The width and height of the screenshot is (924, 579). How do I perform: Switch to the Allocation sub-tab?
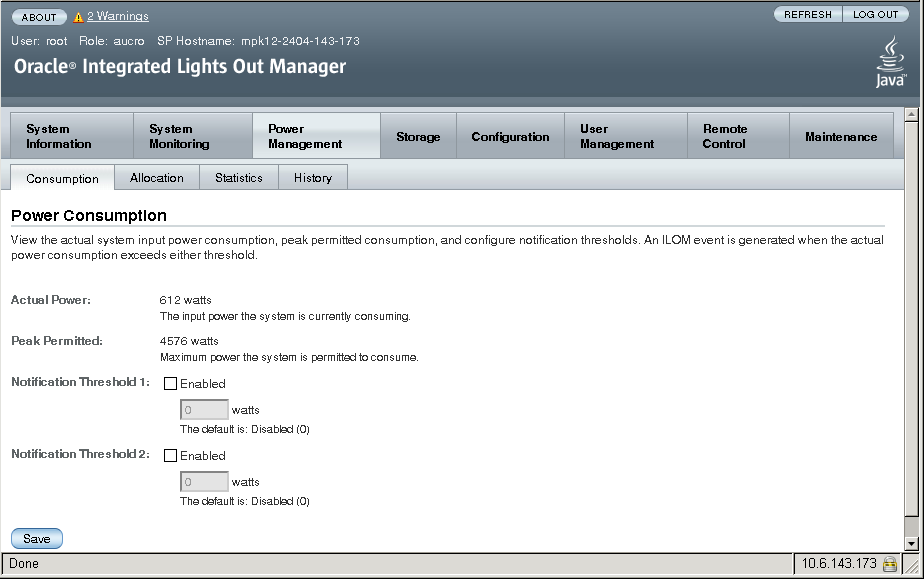tap(157, 177)
